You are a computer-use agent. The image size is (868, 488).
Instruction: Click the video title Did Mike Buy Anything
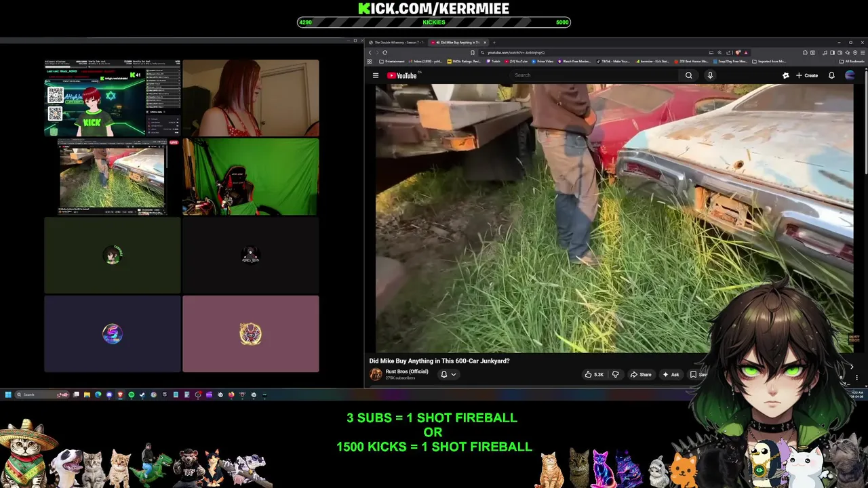click(439, 361)
